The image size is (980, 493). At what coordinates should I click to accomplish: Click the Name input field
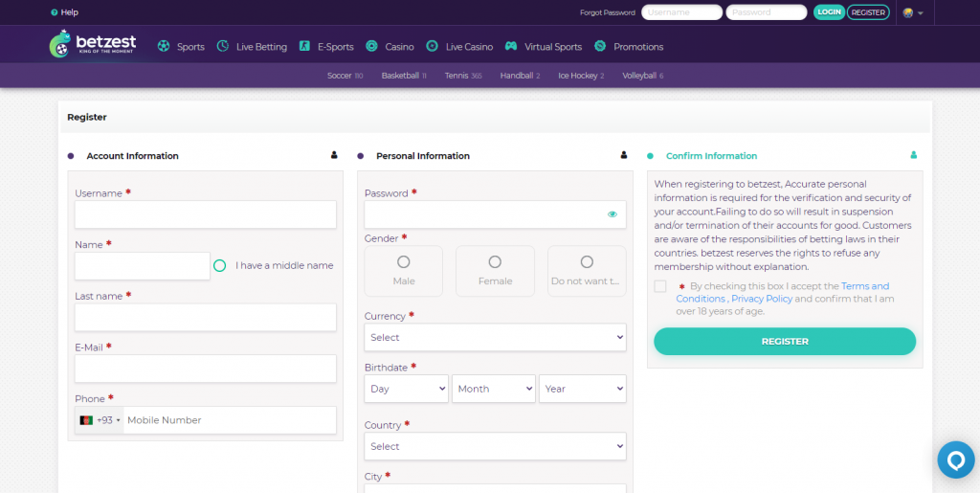143,265
